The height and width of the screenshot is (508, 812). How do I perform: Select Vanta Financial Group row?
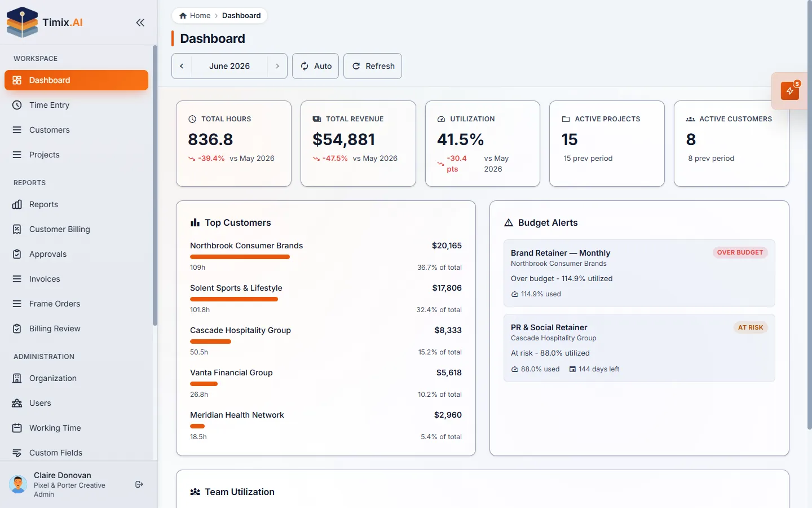coord(326,383)
